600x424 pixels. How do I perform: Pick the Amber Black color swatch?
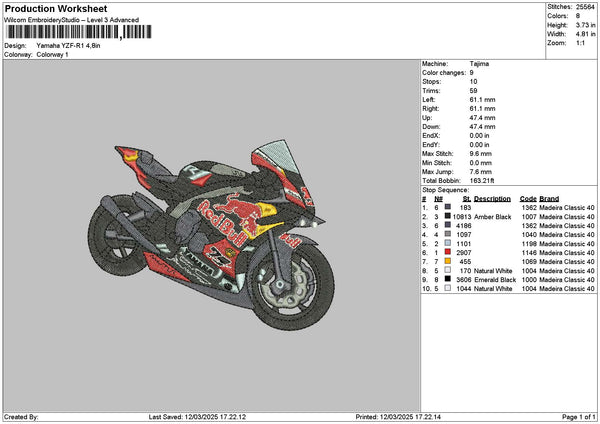click(448, 216)
